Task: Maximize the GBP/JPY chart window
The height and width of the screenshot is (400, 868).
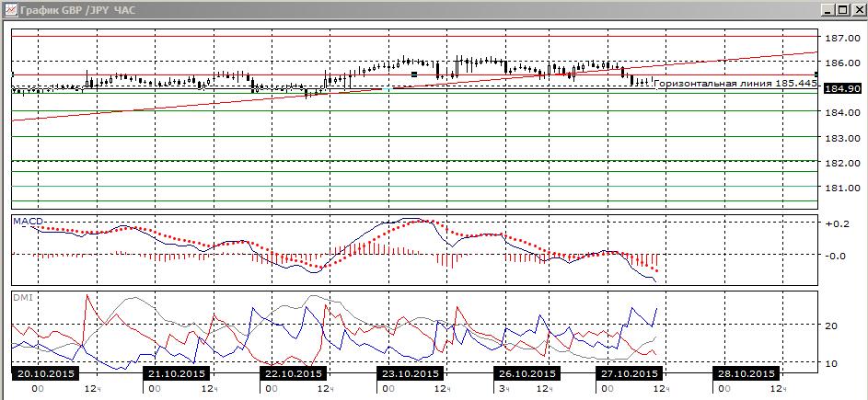Action: 841,10
